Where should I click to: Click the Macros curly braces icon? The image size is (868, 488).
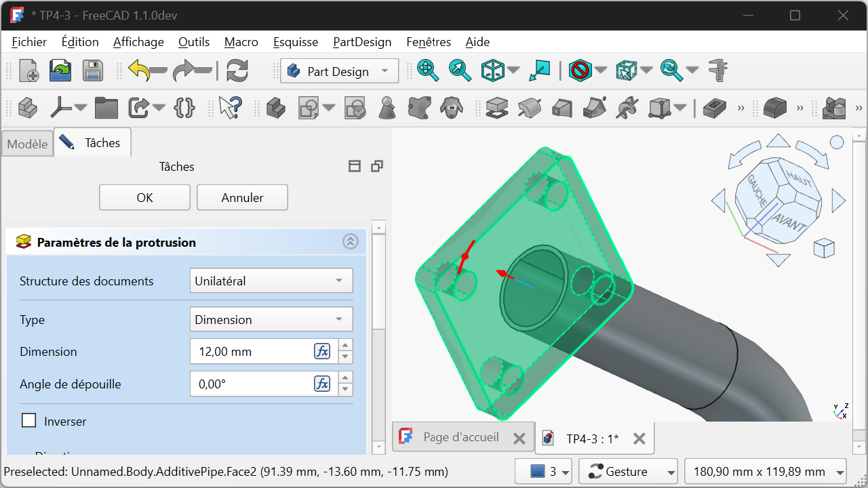[x=184, y=108]
